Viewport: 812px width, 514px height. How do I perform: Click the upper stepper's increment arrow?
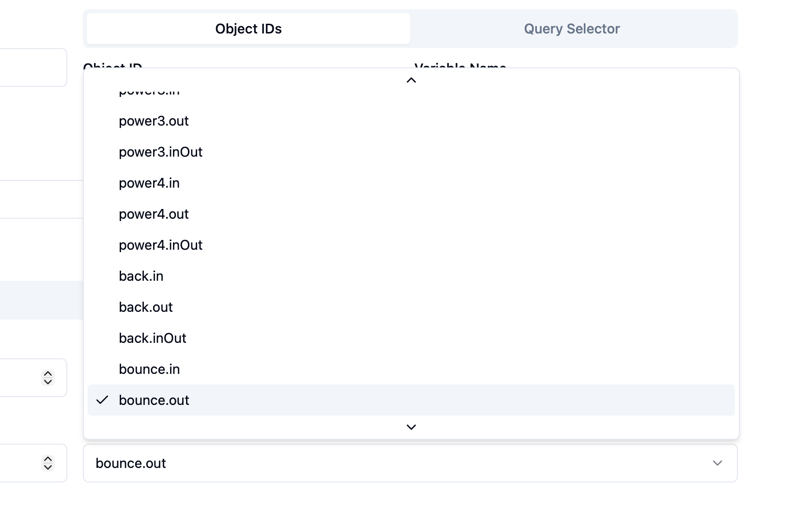48,374
